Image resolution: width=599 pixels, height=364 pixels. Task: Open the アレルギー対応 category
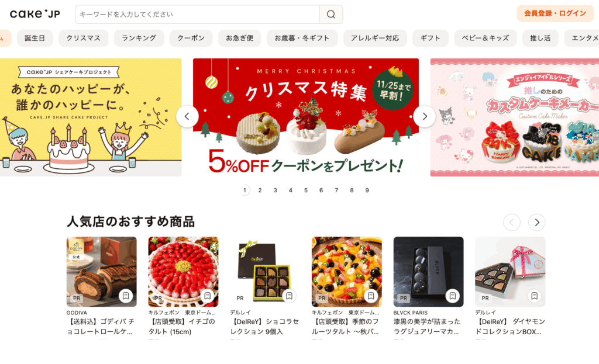click(x=375, y=38)
